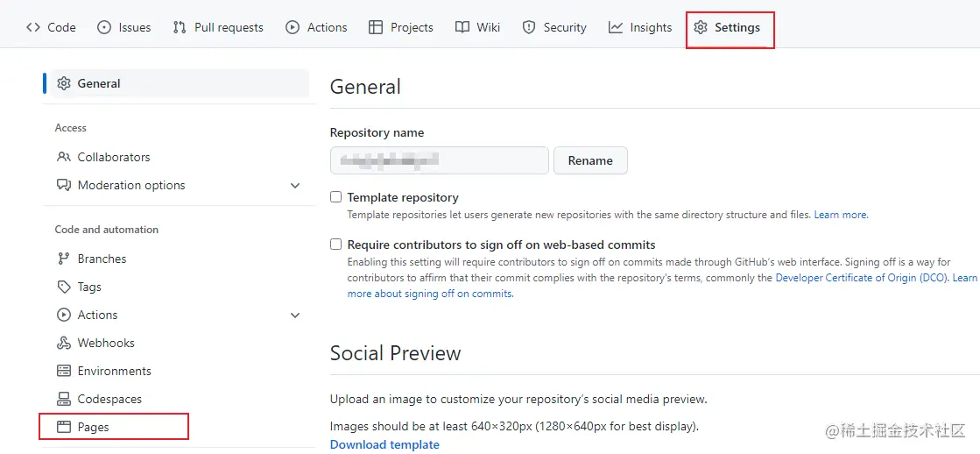Click the Security shield icon
This screenshot has width=980, height=454.
point(529,27)
